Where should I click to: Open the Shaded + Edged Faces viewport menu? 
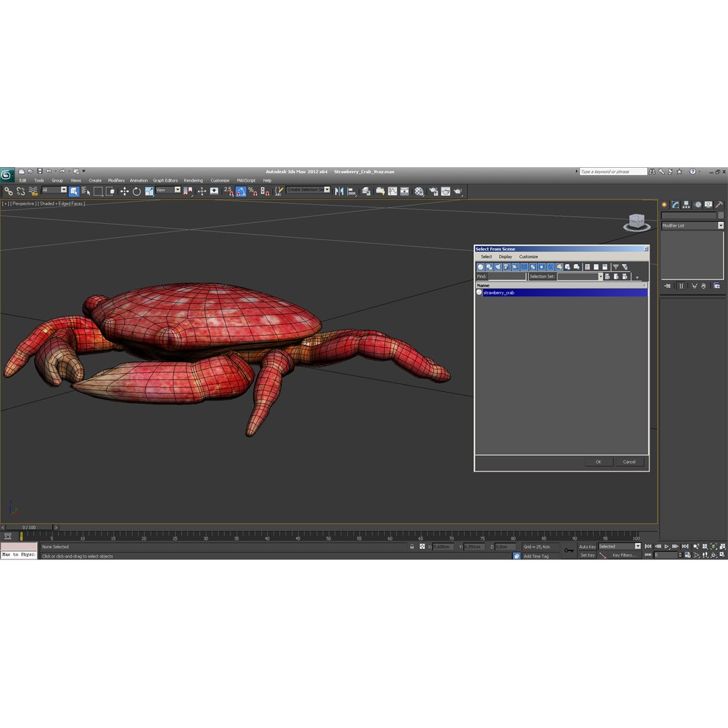point(61,204)
